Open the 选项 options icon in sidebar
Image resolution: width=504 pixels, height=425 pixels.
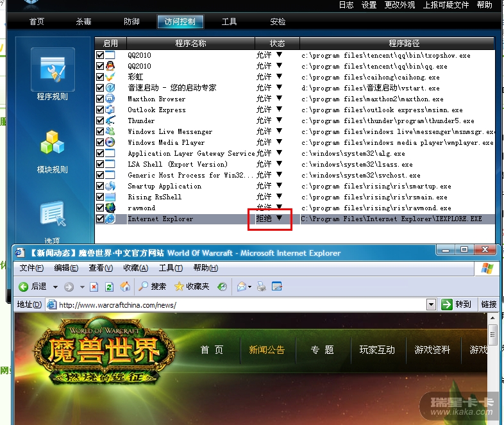click(x=53, y=213)
